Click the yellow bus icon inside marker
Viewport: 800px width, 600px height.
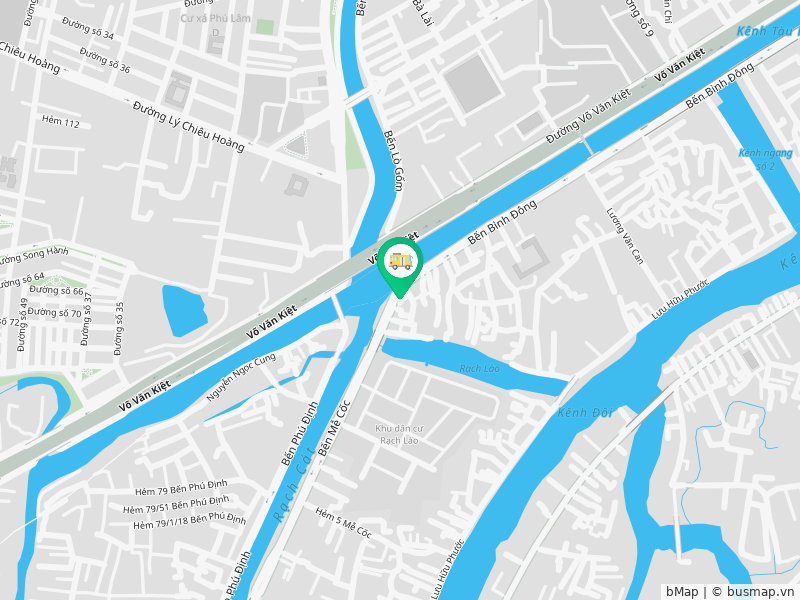point(401,260)
